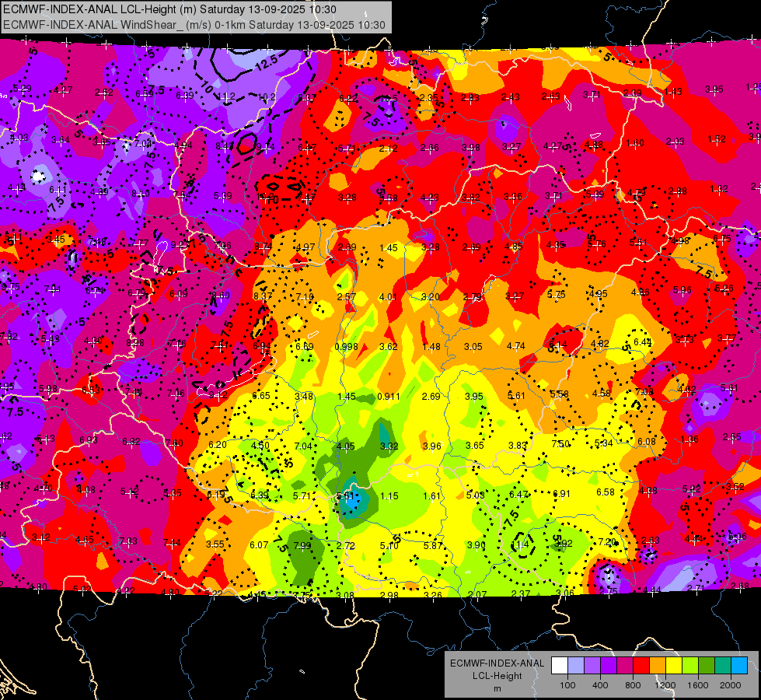Click the wind shear value "0.911"
The image size is (761, 700).
pos(388,397)
